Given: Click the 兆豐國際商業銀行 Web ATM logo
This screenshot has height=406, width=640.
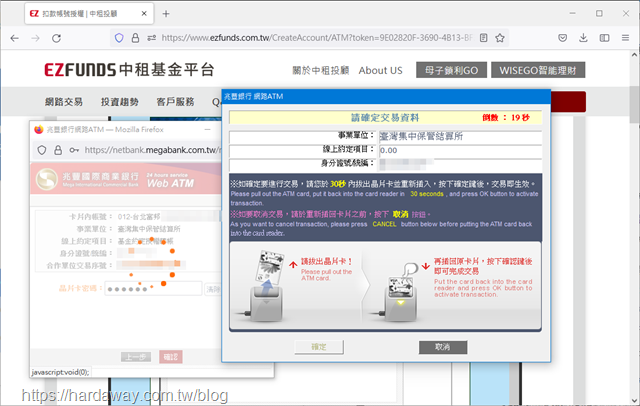Looking at the screenshot, I should point(116,179).
